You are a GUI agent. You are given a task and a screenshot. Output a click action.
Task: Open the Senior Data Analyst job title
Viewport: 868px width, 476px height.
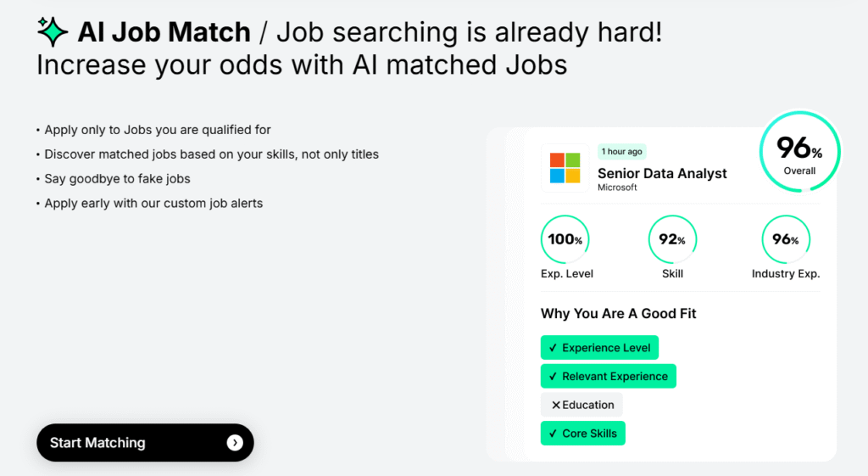click(662, 173)
